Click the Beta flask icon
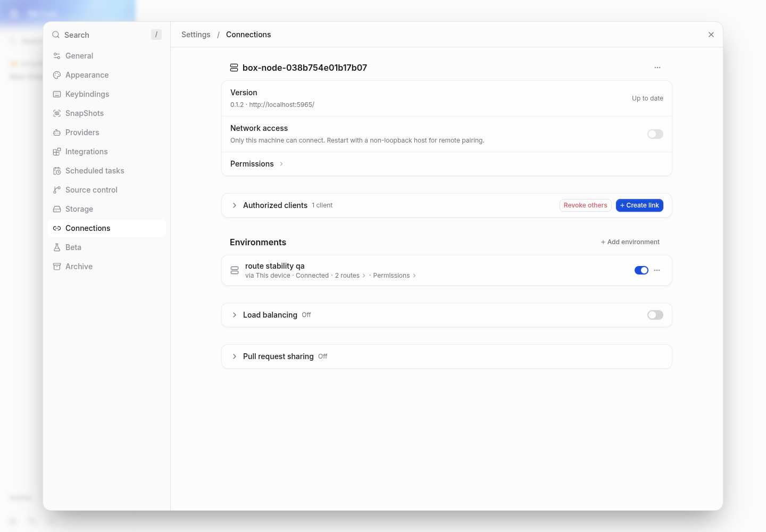This screenshot has width=766, height=532. tap(57, 247)
